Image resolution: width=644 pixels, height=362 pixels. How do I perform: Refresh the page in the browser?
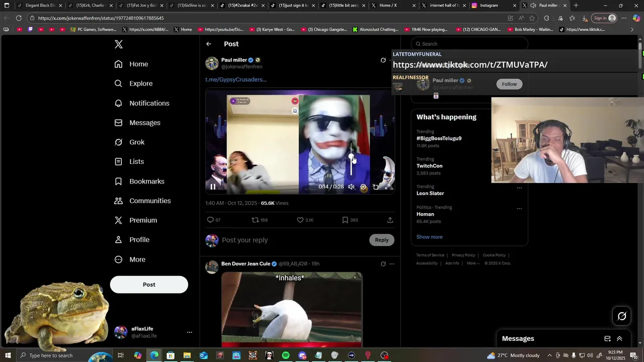(x=19, y=18)
